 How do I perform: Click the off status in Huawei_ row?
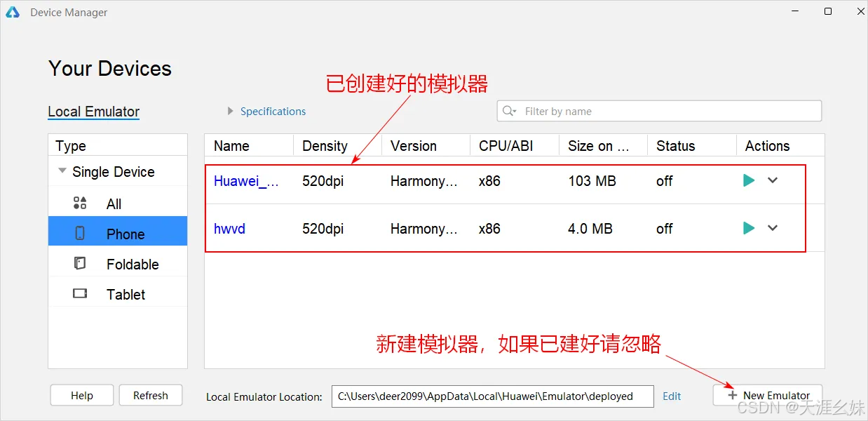click(665, 181)
